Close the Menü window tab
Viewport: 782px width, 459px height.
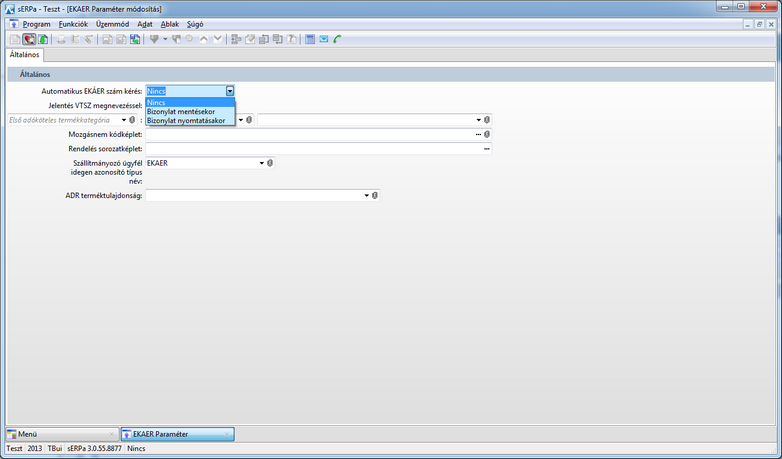[x=111, y=434]
